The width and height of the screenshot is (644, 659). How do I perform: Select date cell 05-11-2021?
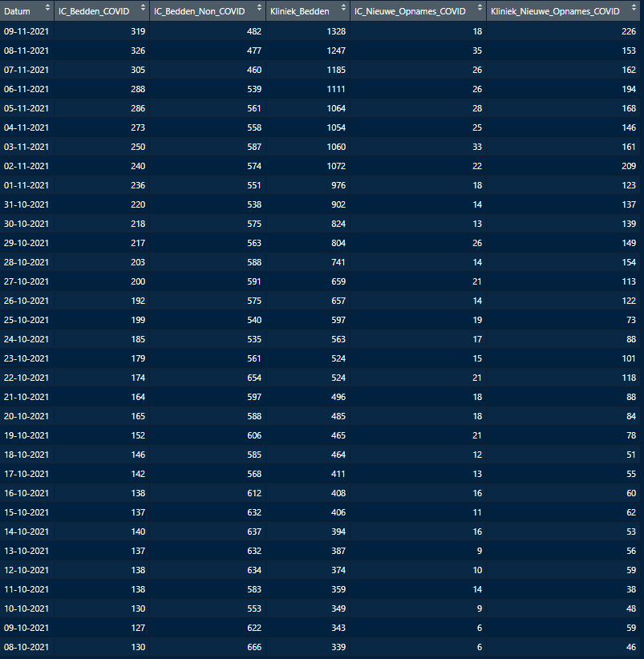(x=26, y=108)
